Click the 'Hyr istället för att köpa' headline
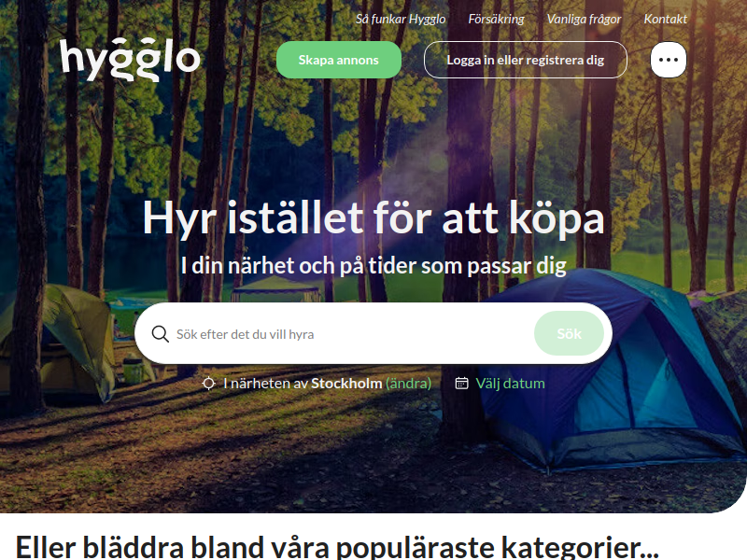 [x=373, y=218]
